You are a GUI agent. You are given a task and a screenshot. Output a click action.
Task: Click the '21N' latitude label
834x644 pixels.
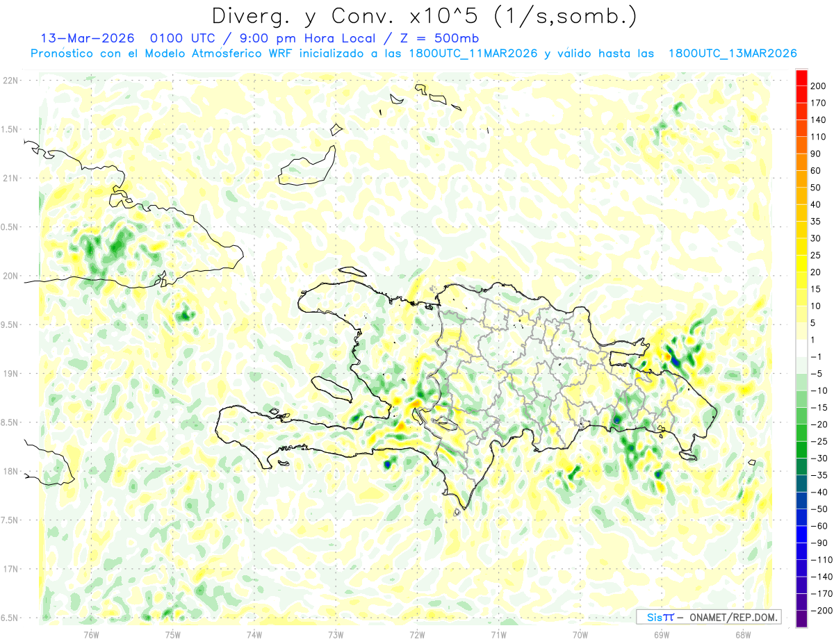pos(10,178)
